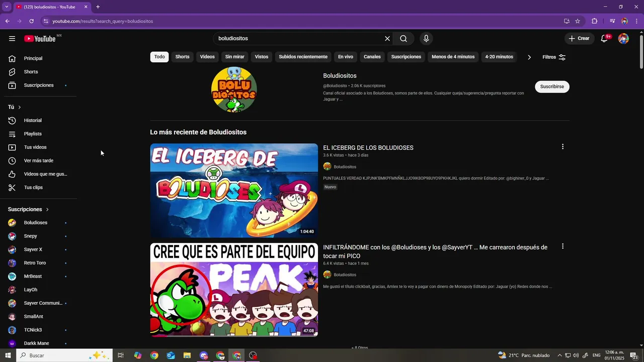The height and width of the screenshot is (362, 644).
Task: Open the Boludiositos channel avatar image
Action: [x=234, y=89]
